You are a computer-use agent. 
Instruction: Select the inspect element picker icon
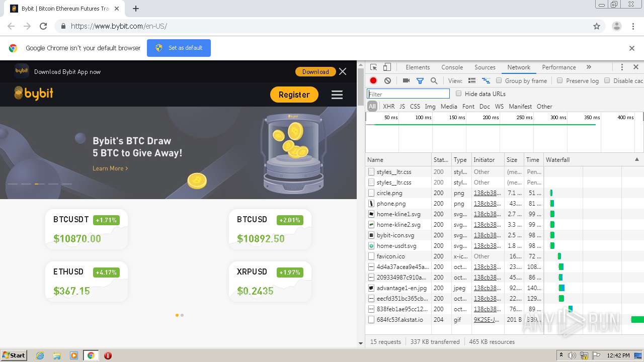click(373, 67)
